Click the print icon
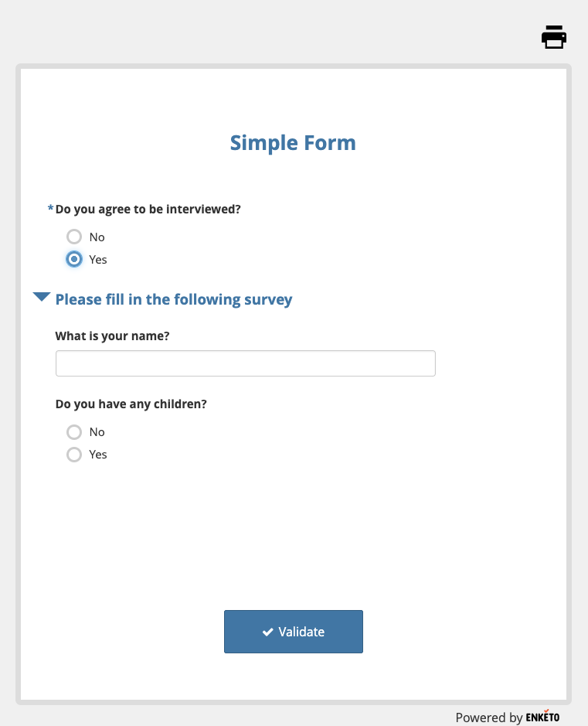This screenshot has width=588, height=726. click(x=554, y=37)
